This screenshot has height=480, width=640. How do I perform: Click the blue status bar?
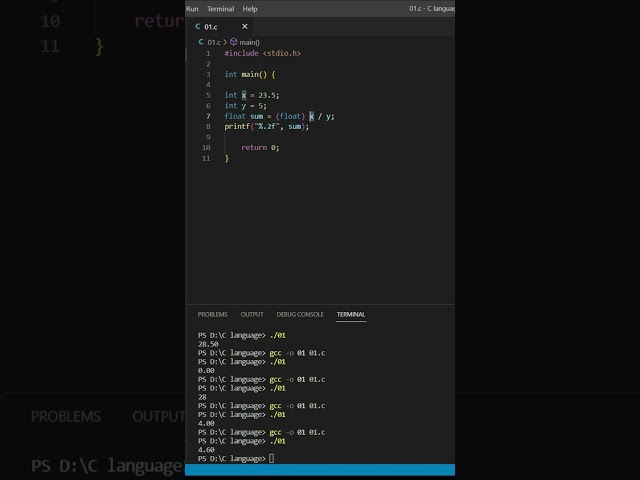click(320, 470)
